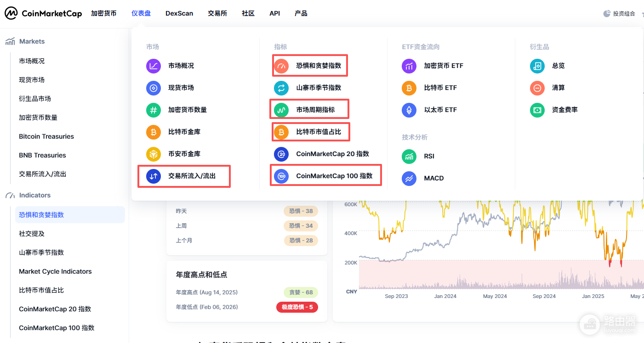Open the 市场概况 icon in dropdown menu
This screenshot has height=343, width=644.
click(x=154, y=66)
